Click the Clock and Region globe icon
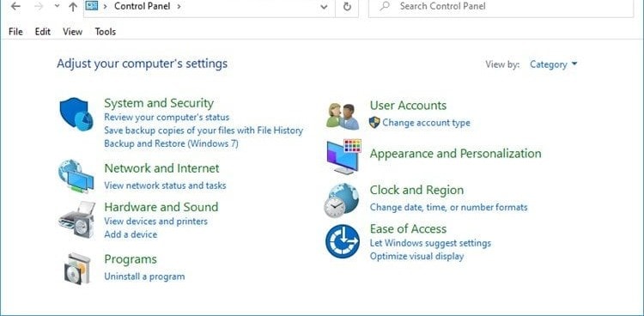The image size is (644, 316). tap(342, 201)
